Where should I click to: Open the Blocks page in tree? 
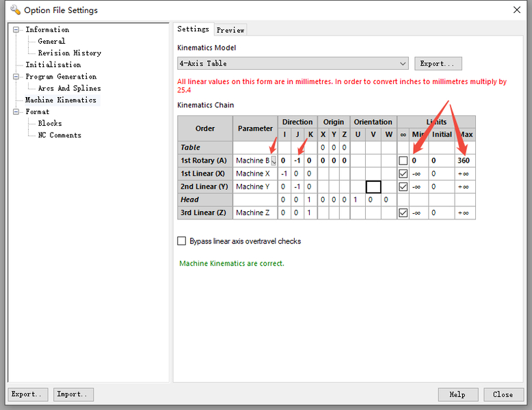49,124
